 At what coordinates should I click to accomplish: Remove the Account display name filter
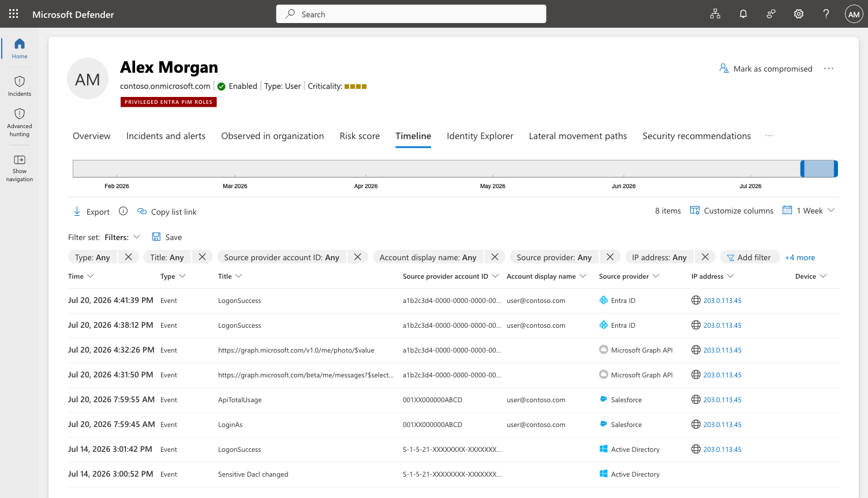coord(495,257)
